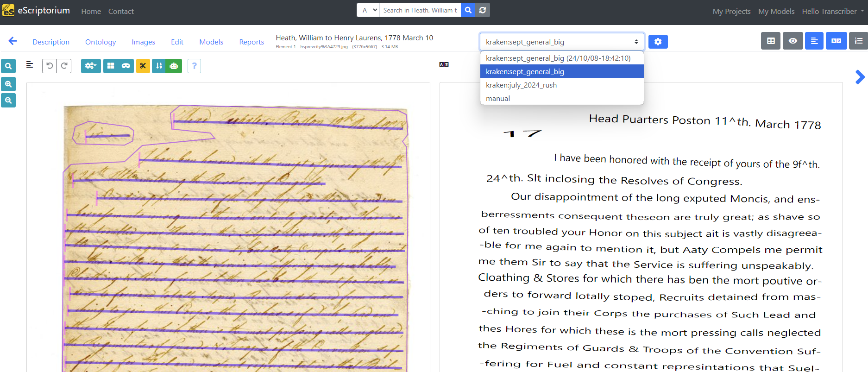This screenshot has height=372, width=868.
Task: Choose kraken:july_2024_rush transcription
Action: (x=562, y=85)
